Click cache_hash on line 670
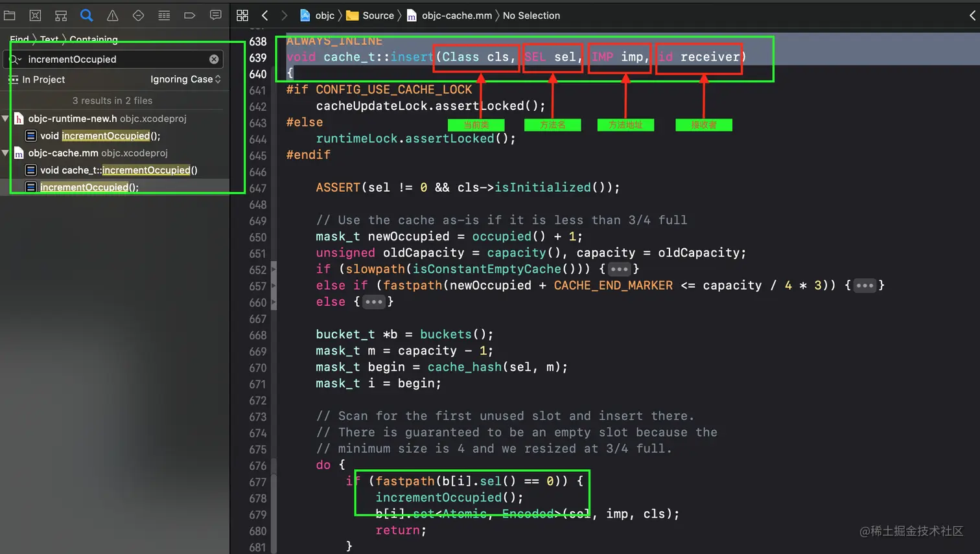Viewport: 980px width, 554px height. coord(465,367)
